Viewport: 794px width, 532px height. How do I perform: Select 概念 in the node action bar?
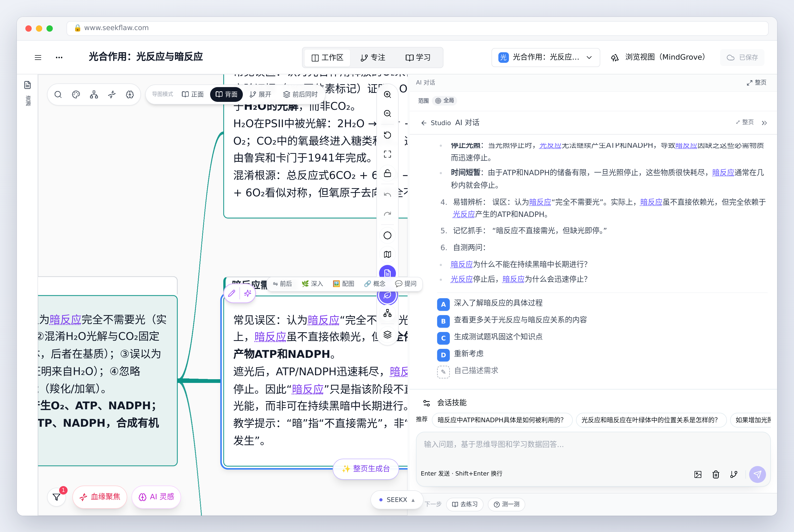click(x=375, y=284)
